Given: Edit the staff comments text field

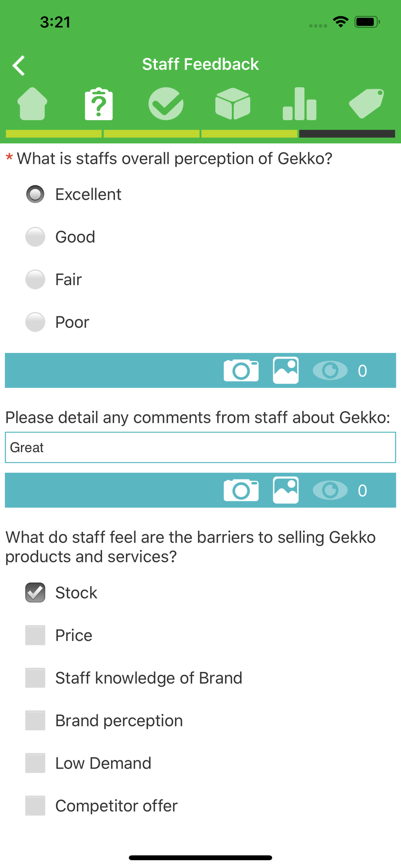Looking at the screenshot, I should [200, 447].
